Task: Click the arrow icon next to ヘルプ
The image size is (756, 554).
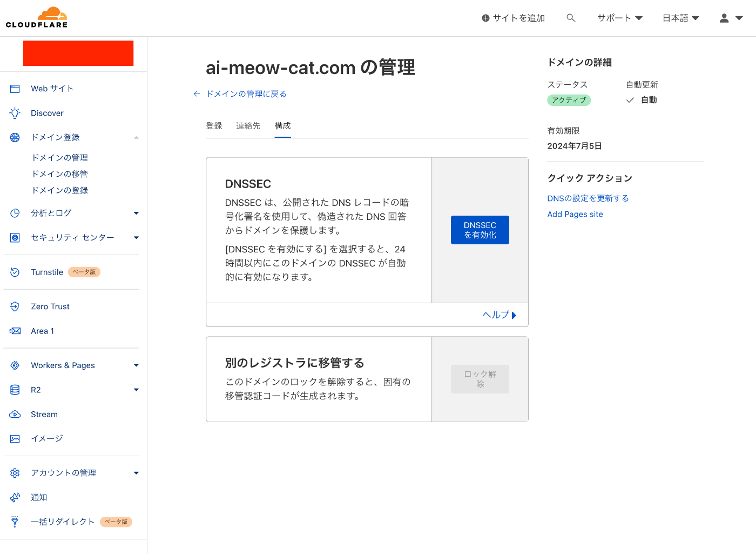Action: 514,315
